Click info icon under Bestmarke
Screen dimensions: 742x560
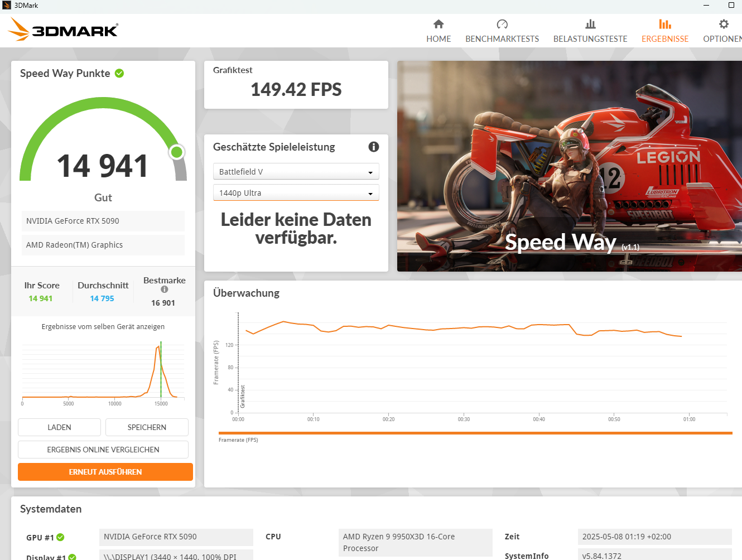coord(165,289)
